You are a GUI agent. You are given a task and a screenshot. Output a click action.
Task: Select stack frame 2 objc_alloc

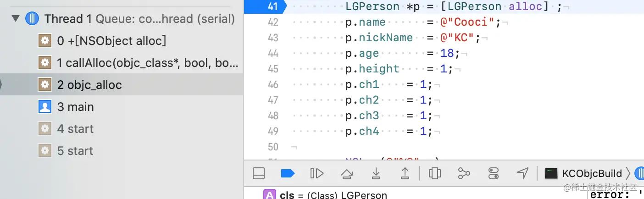pyautogui.click(x=122, y=85)
